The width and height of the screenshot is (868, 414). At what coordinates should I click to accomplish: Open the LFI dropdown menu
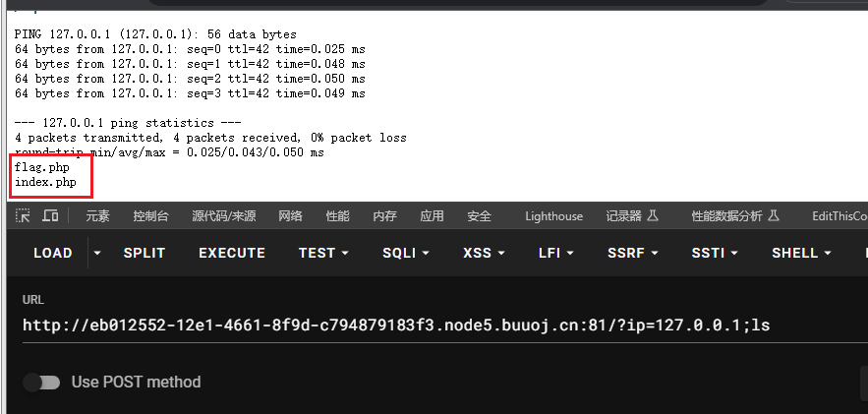coord(555,253)
